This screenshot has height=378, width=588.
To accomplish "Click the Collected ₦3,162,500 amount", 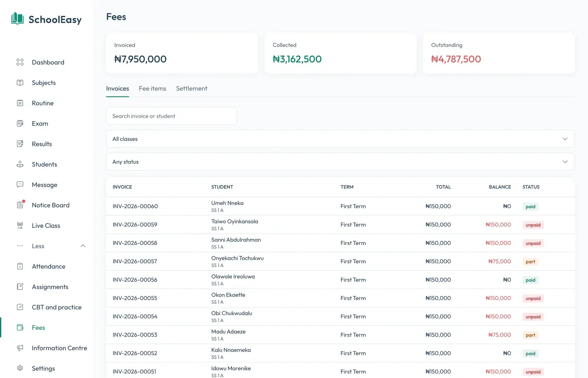I will pyautogui.click(x=297, y=59).
